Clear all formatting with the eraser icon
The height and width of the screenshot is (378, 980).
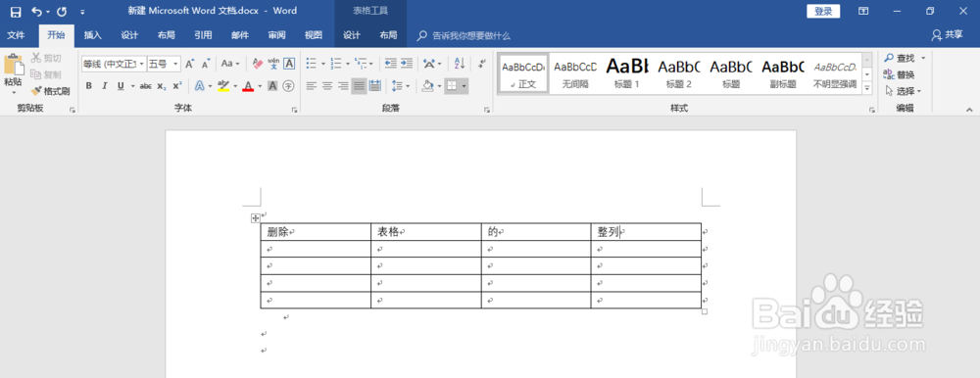click(258, 64)
